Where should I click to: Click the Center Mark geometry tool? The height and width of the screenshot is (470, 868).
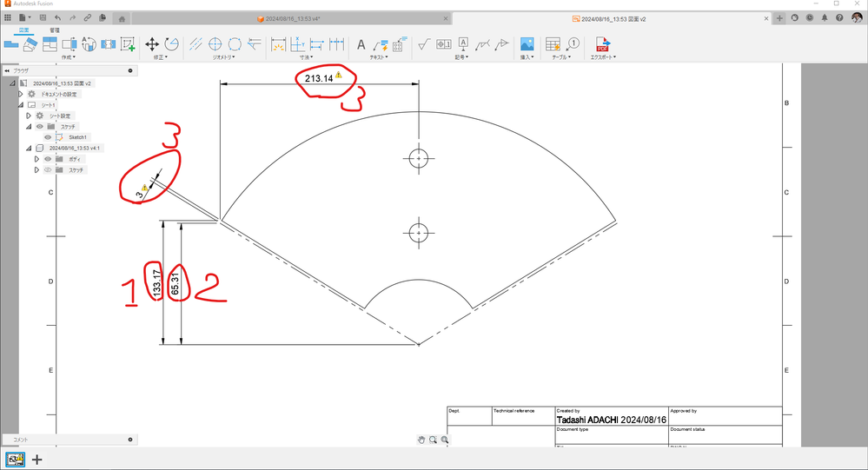[x=215, y=44]
